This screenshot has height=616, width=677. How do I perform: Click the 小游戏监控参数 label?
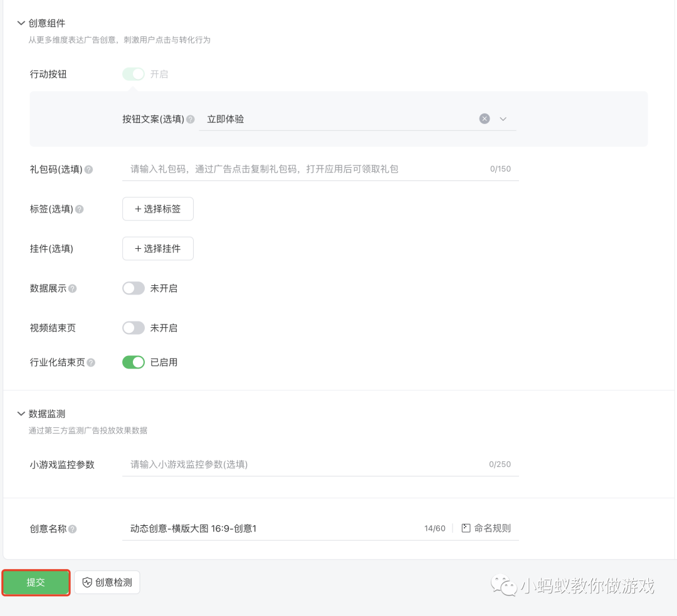61,464
